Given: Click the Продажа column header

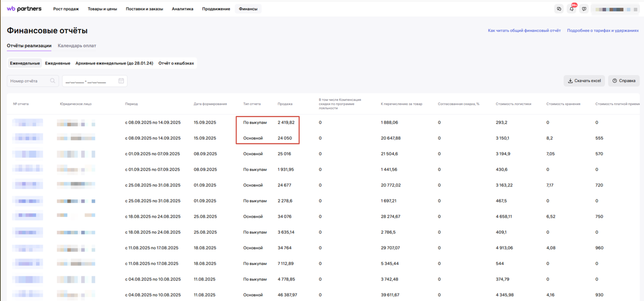Looking at the screenshot, I should [285, 103].
